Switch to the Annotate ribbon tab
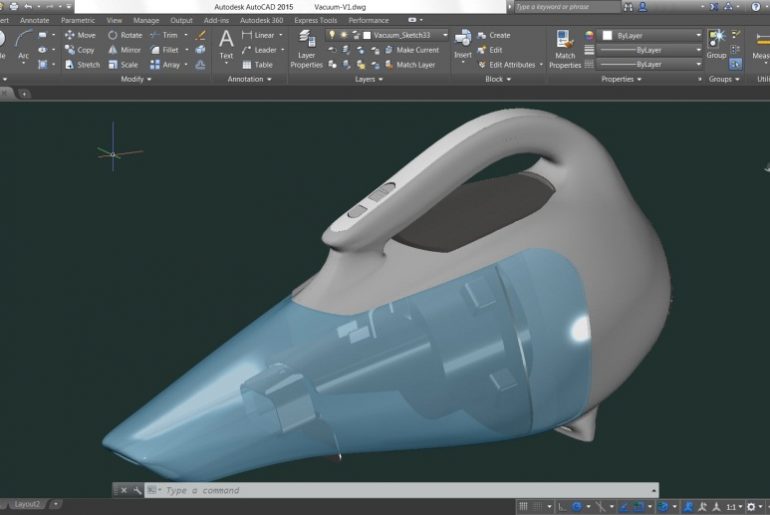 [x=34, y=20]
